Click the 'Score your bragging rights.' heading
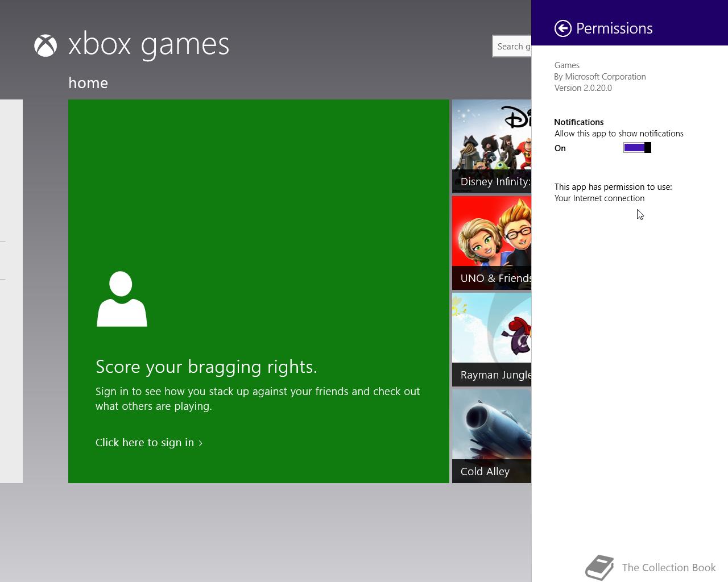The width and height of the screenshot is (728, 582). (x=206, y=367)
